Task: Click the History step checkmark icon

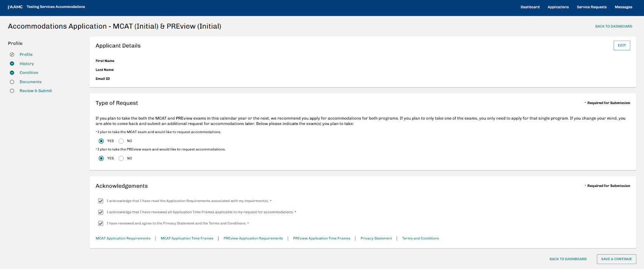Action: point(12,64)
